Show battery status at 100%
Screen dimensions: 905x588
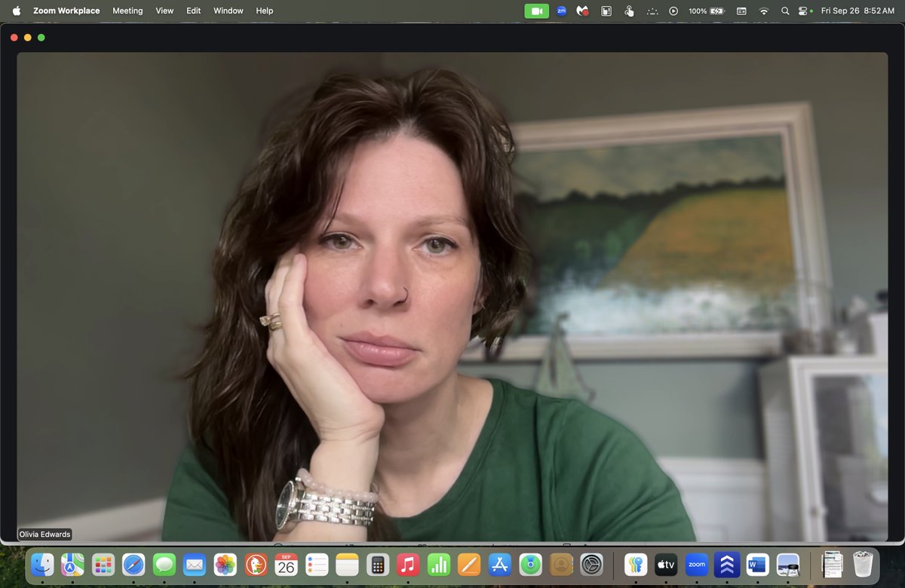pos(706,11)
